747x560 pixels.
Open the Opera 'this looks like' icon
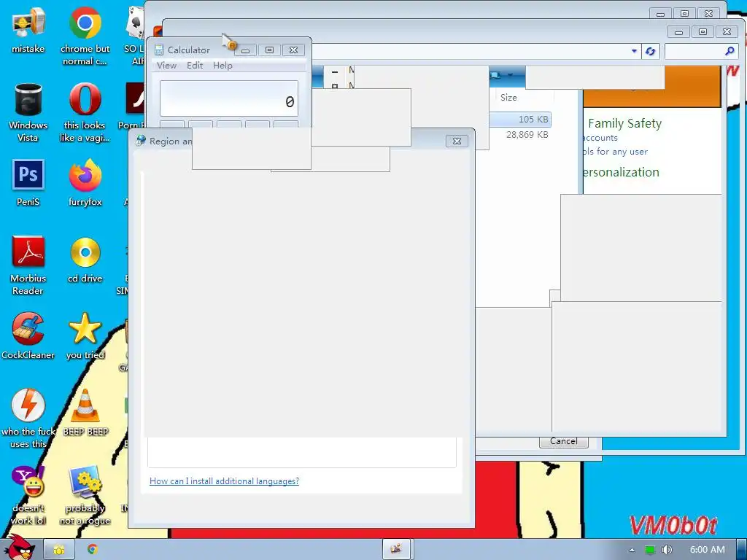pos(85,113)
